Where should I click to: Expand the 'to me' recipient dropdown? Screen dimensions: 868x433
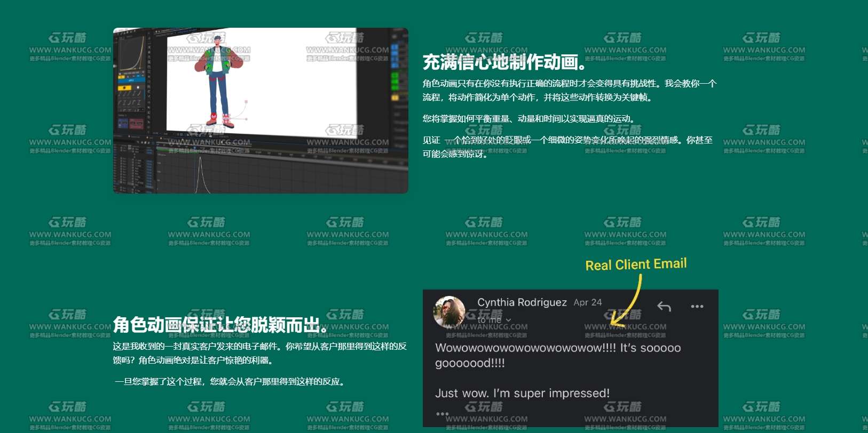[494, 320]
